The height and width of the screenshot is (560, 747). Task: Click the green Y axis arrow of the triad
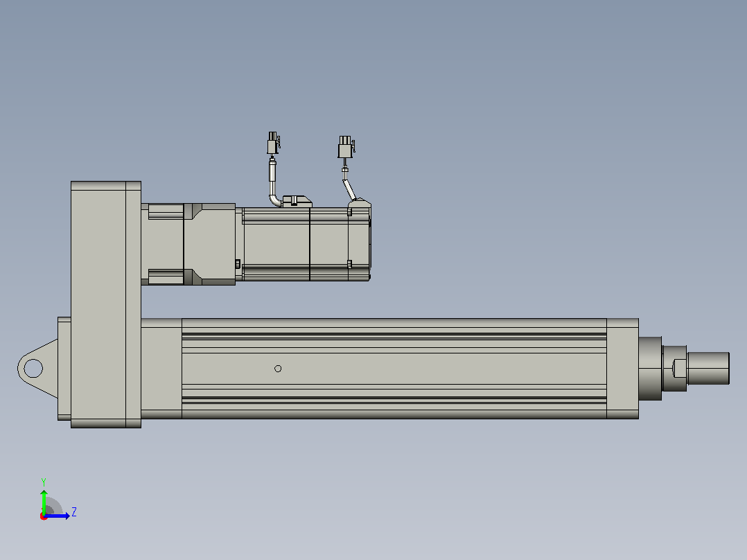click(x=44, y=501)
